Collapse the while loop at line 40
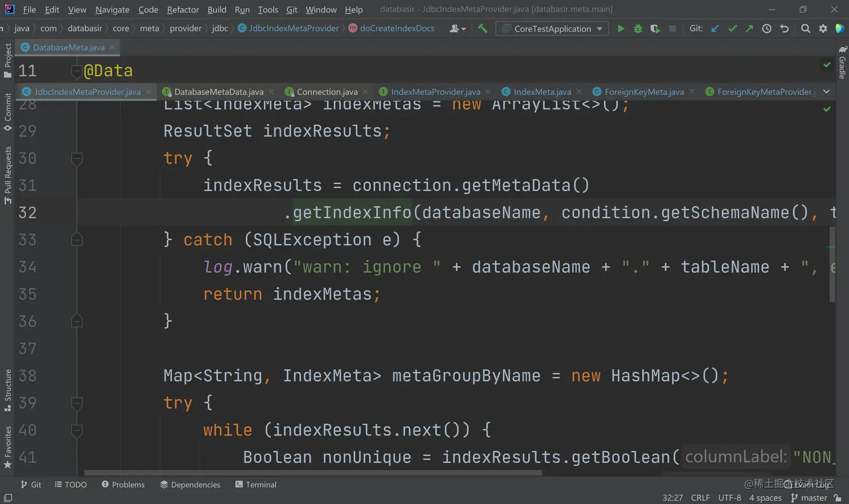The width and height of the screenshot is (849, 504). (x=77, y=430)
